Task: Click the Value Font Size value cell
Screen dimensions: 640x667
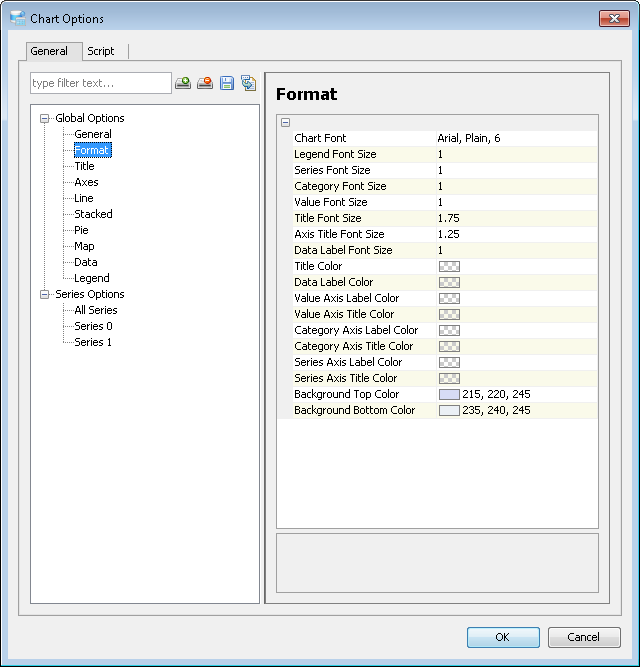Action: coord(517,202)
